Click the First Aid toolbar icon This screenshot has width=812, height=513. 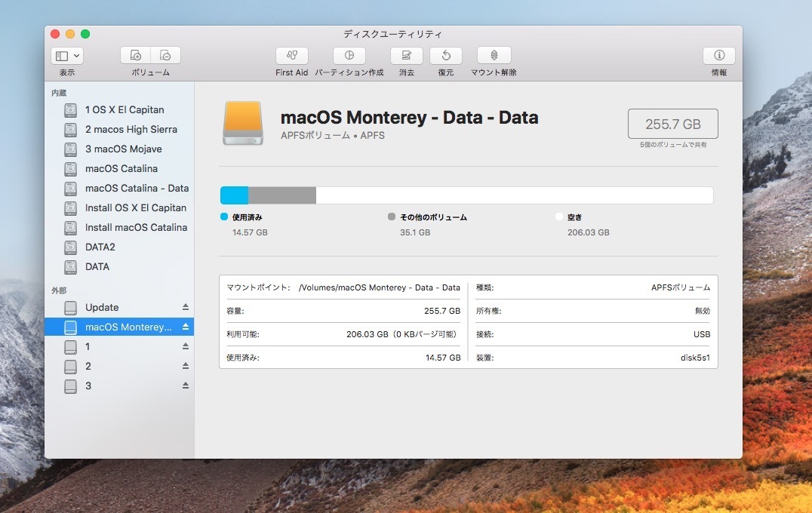pos(291,56)
